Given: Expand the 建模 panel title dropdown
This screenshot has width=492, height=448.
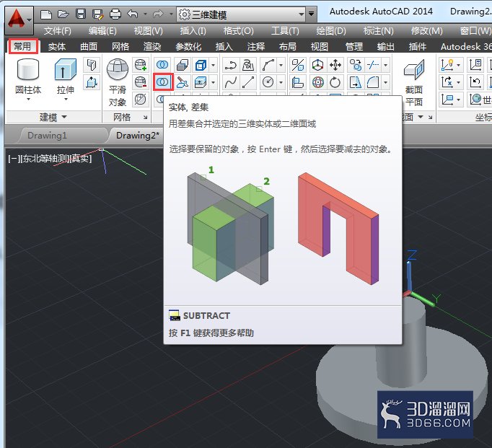Looking at the screenshot, I should (53, 117).
